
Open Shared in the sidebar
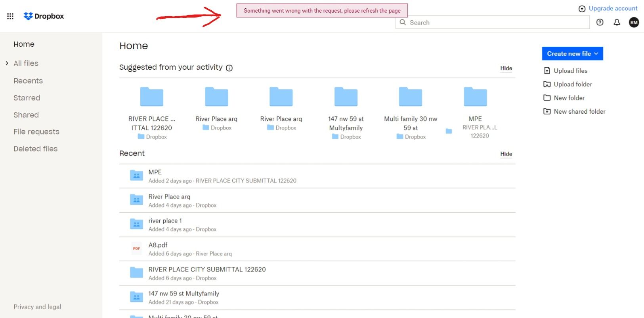pyautogui.click(x=26, y=115)
